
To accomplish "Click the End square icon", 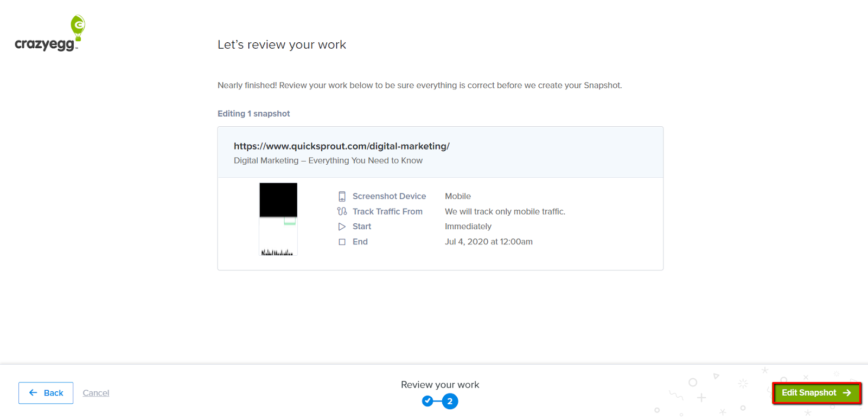I will (x=342, y=242).
